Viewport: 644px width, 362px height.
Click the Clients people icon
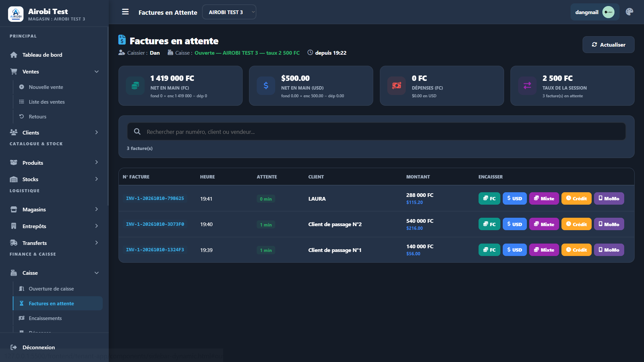(14, 133)
